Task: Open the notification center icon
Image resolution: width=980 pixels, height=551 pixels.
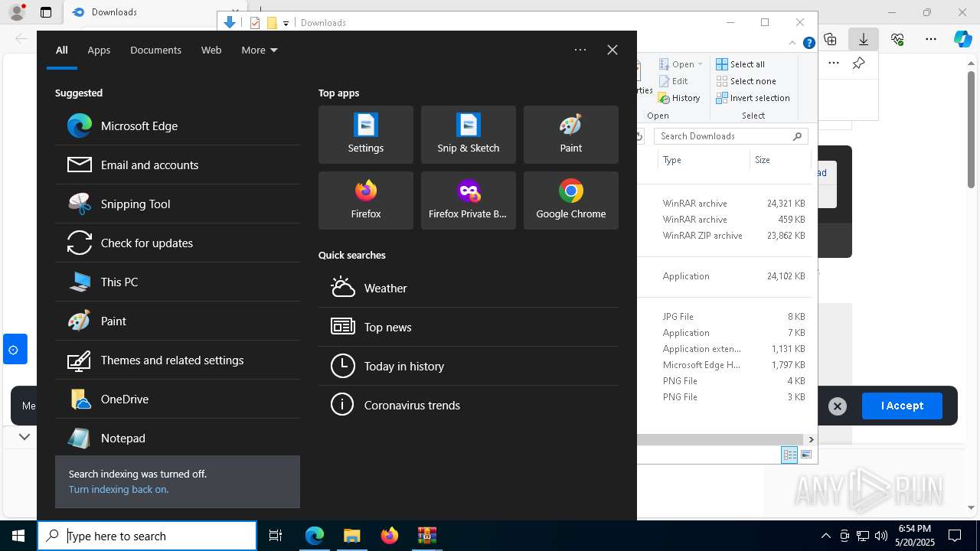Action: click(955, 536)
